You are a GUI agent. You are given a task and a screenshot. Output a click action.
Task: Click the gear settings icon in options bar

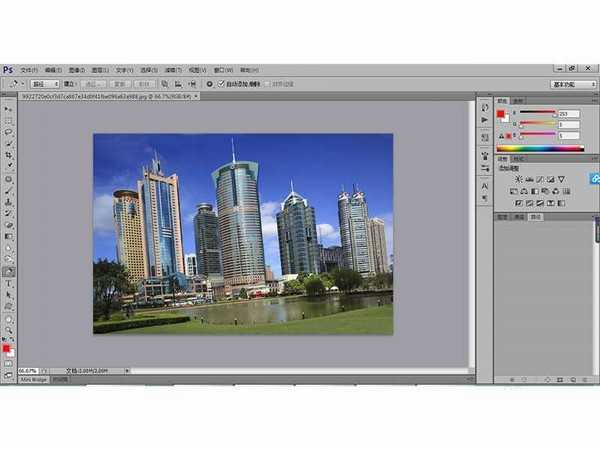tap(209, 84)
